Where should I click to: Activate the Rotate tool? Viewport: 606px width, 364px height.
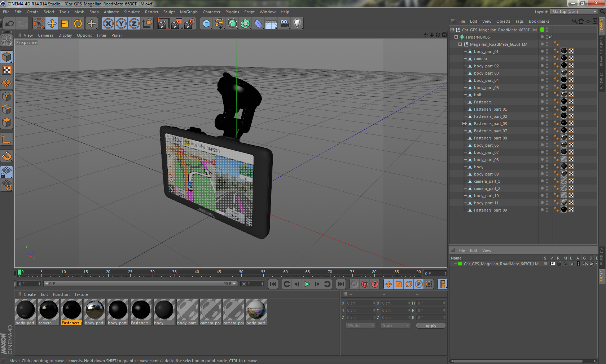(78, 24)
